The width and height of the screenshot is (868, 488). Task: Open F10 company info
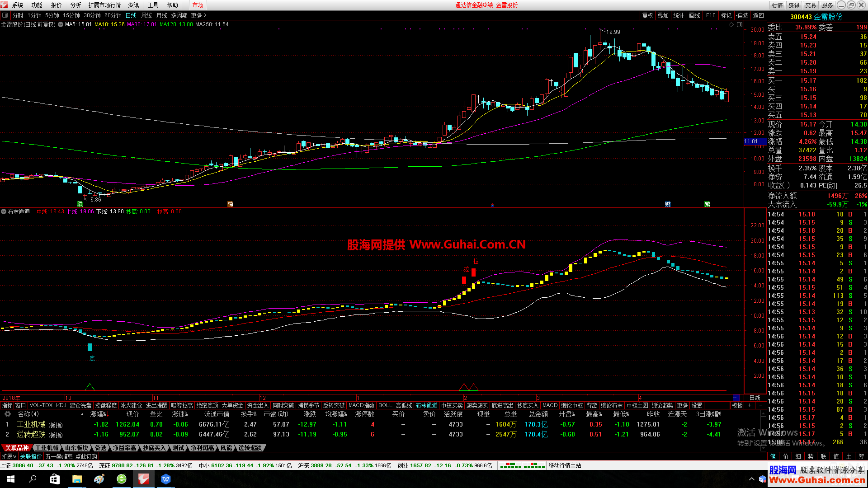(711, 15)
